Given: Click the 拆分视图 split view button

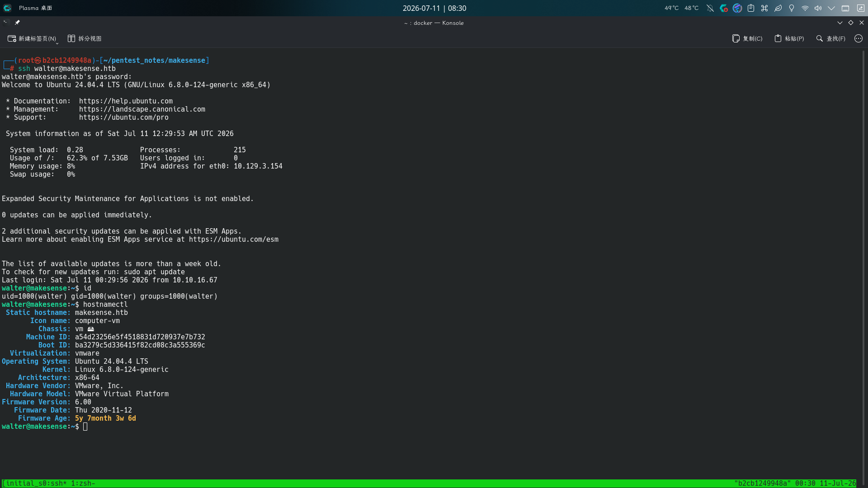Looking at the screenshot, I should 85,38.
